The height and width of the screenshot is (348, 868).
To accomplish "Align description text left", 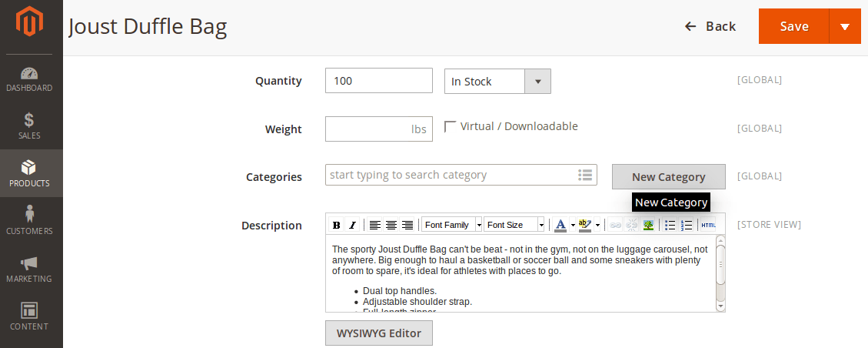I will click(375, 225).
